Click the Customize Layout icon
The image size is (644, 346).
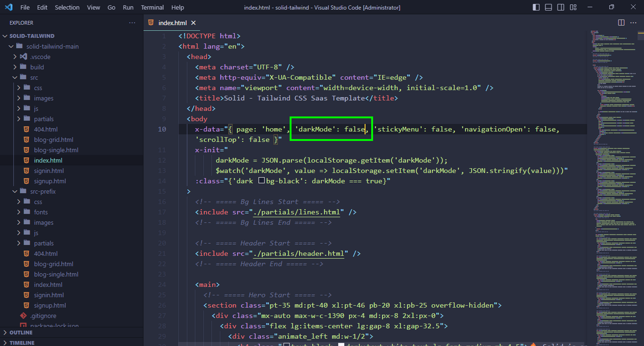coord(573,7)
